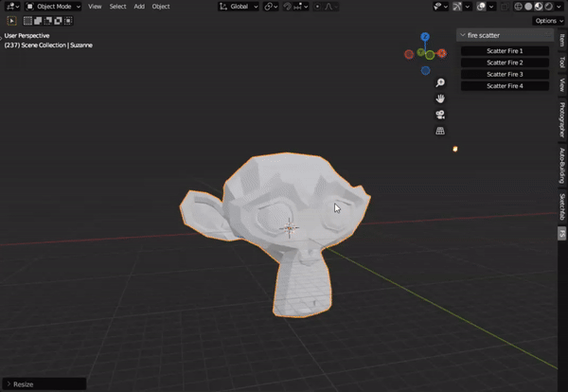This screenshot has width=568, height=392.
Task: Switch to the Sketchfab sidebar tab
Action: (x=561, y=206)
